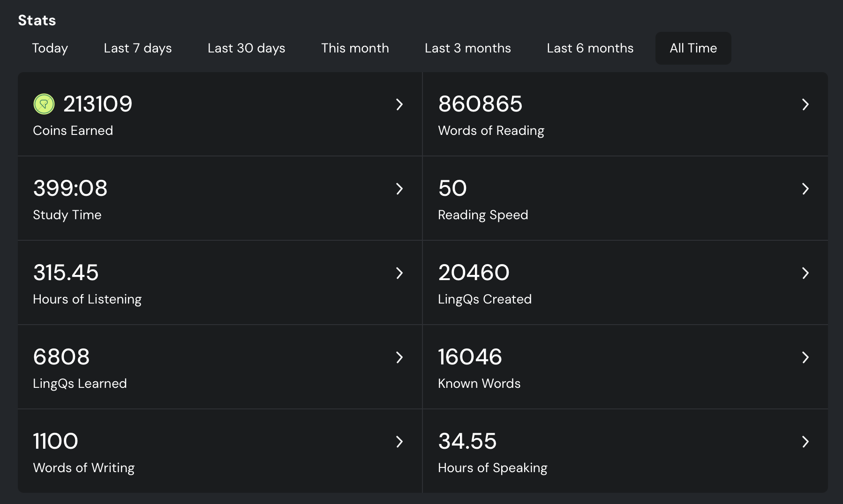Open the LingQs Created chevron arrow

(805, 273)
